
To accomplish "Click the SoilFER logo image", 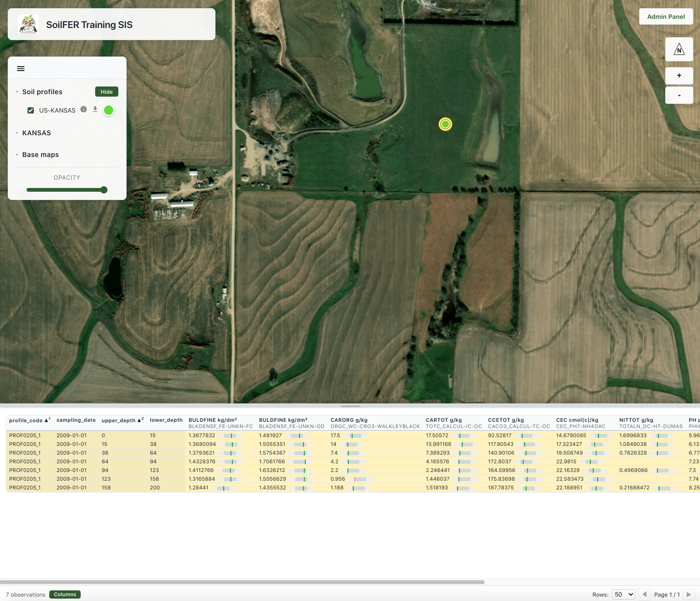I will [x=28, y=24].
